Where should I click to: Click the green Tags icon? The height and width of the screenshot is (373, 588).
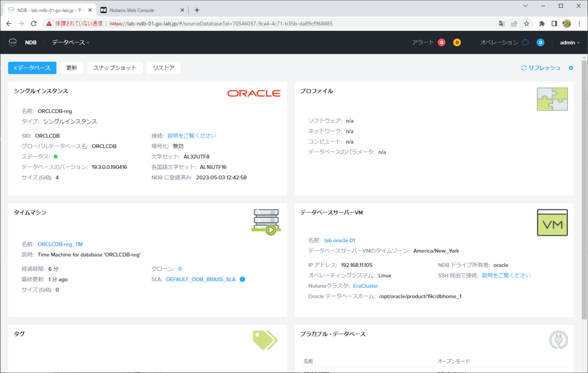click(x=265, y=340)
